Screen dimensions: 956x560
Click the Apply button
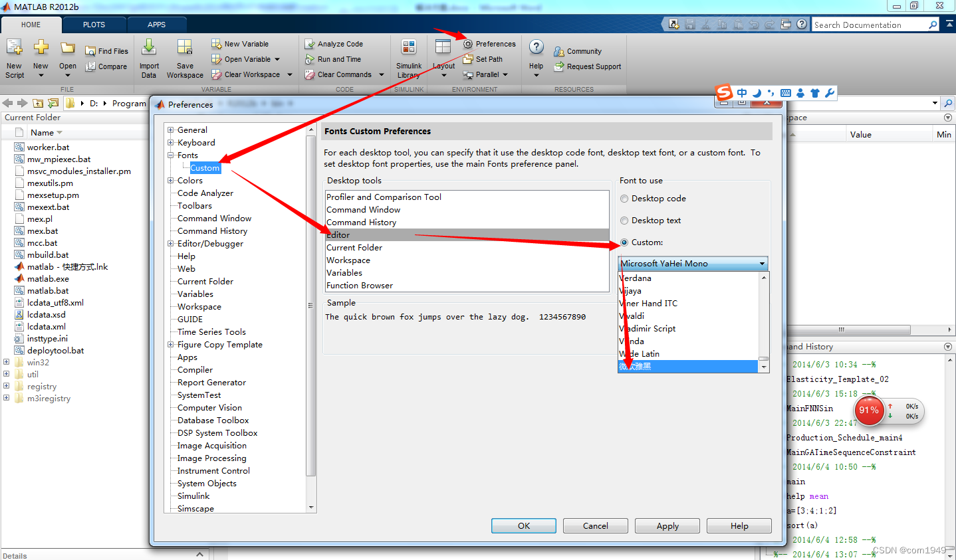click(667, 526)
